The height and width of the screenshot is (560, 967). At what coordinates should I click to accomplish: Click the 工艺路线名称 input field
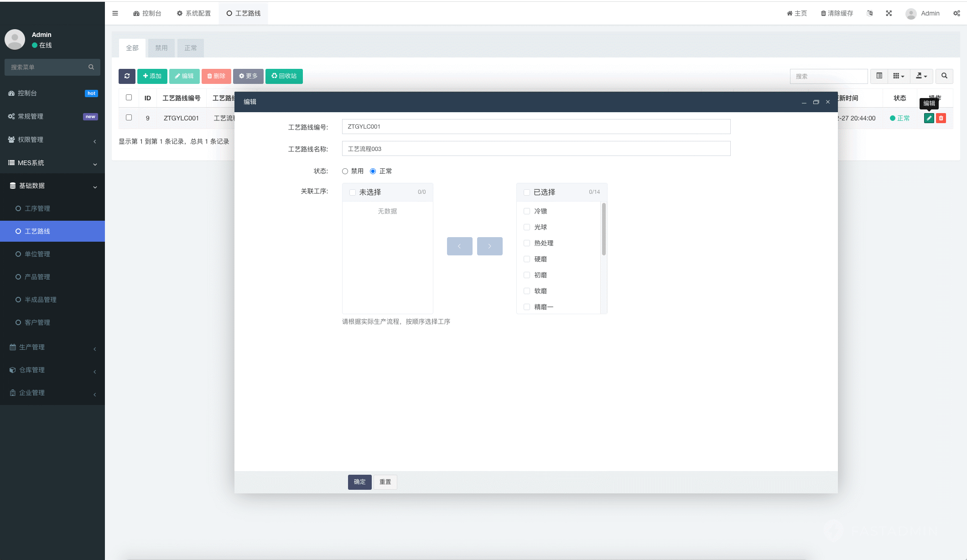tap(536, 149)
